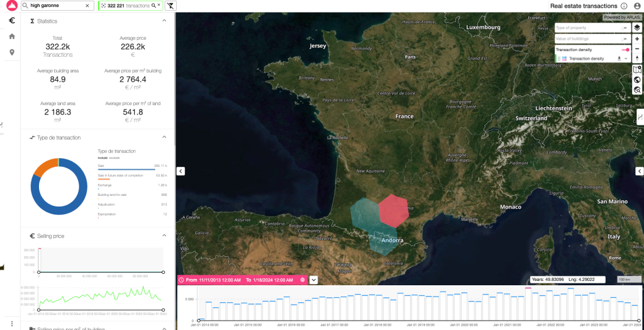
Task: Click the 'exclude' filter mode link
Action: pyautogui.click(x=115, y=157)
